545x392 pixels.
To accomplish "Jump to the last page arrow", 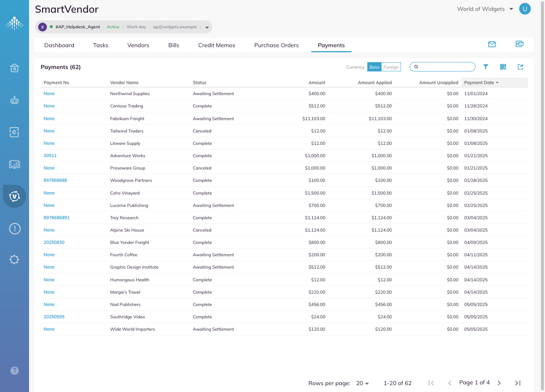I will [518, 383].
